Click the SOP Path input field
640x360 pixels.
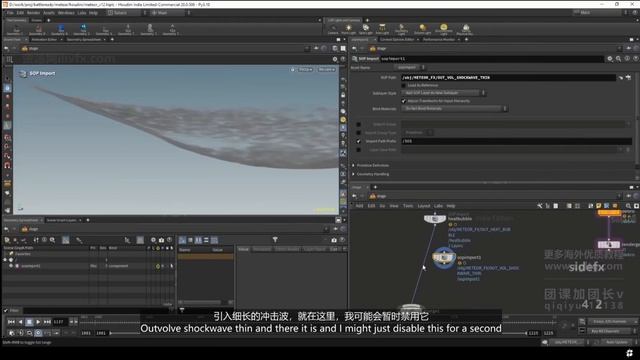(508, 78)
